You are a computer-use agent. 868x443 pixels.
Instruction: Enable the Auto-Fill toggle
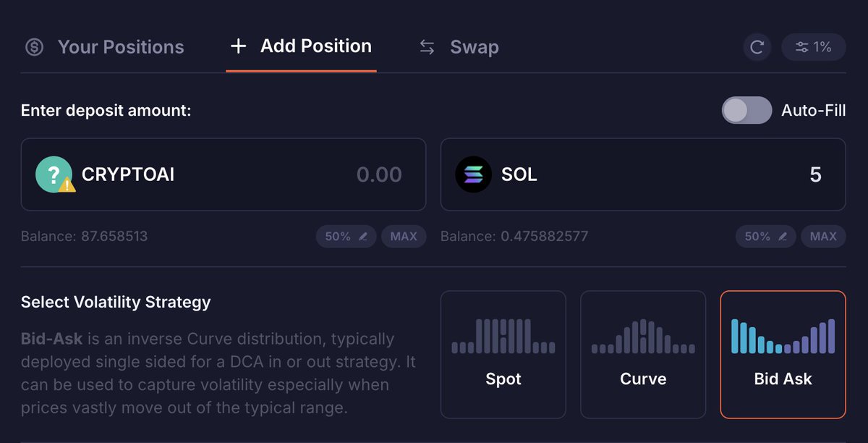click(x=746, y=110)
